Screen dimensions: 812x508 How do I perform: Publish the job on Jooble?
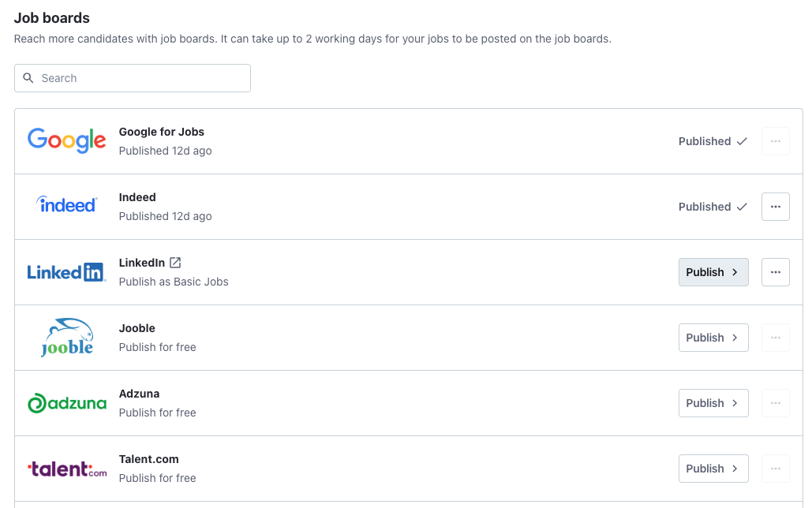[713, 337]
